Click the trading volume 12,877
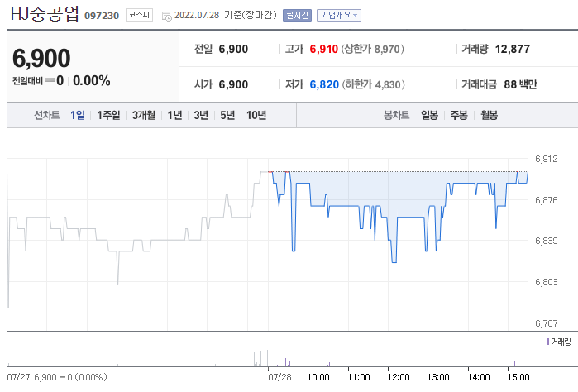Screen dimensions: 578x392 (513, 49)
